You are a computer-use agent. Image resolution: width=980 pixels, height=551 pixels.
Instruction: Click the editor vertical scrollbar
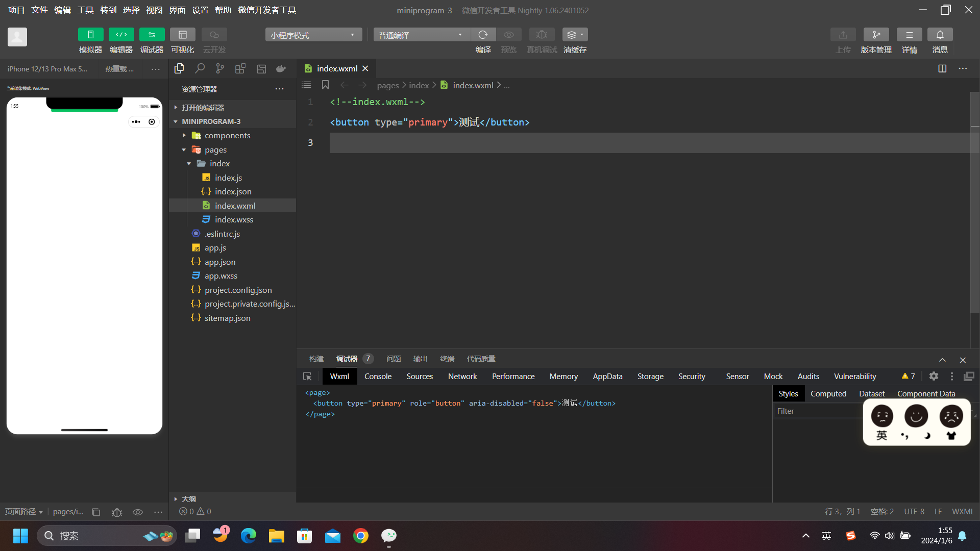pos(974,204)
